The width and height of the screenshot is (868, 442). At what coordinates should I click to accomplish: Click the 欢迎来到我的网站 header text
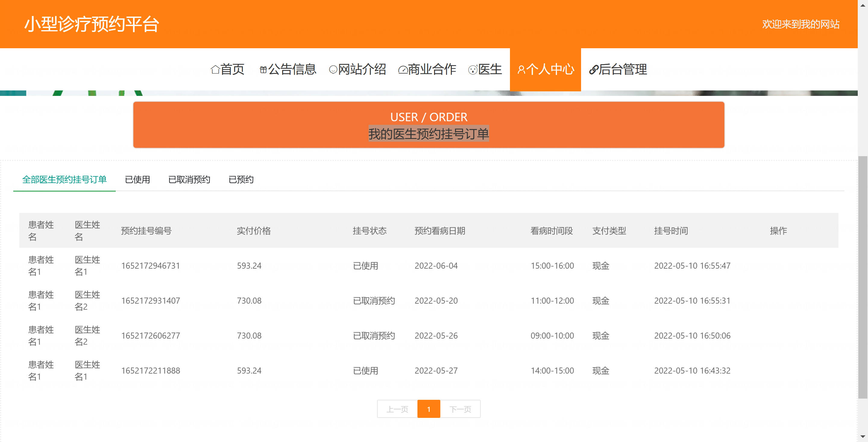click(x=801, y=24)
